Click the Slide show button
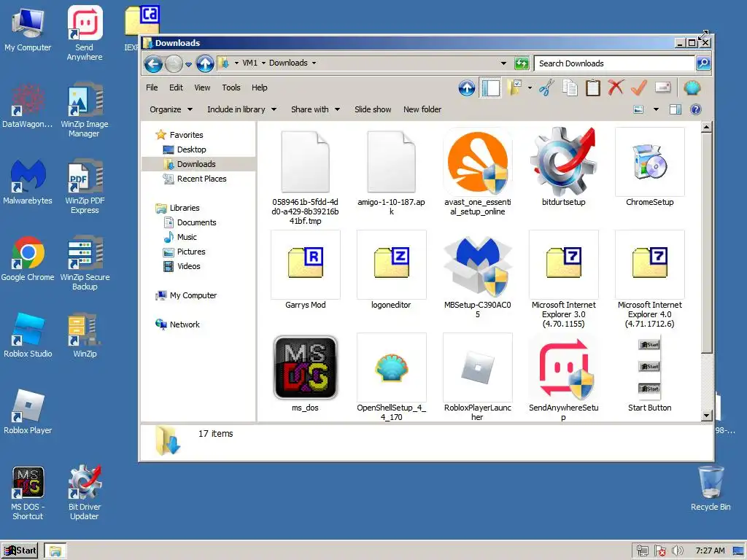This screenshot has width=747, height=560. [373, 109]
